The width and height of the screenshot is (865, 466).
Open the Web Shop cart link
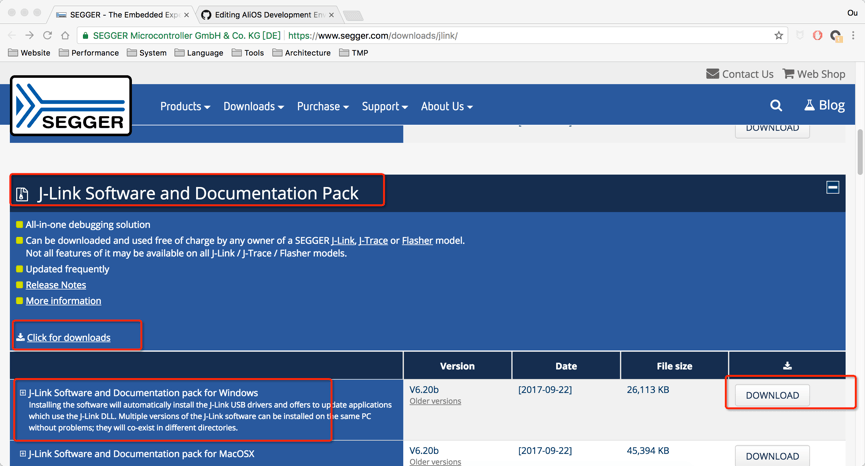click(x=814, y=74)
